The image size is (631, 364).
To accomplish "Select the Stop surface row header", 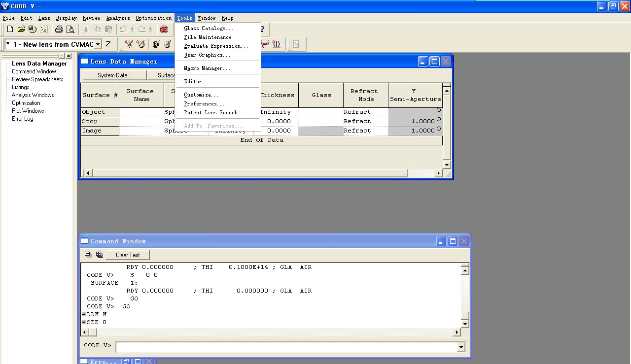I will (100, 121).
